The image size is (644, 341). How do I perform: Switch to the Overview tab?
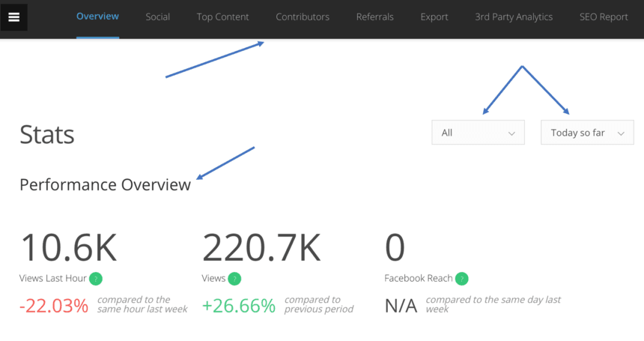(x=97, y=16)
